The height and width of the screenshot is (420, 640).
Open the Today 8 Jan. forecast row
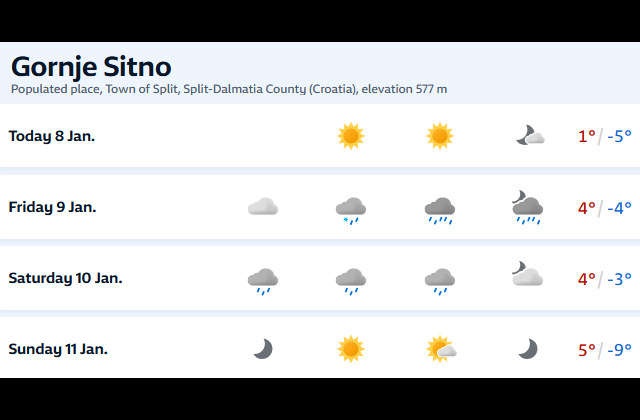[x=52, y=136]
